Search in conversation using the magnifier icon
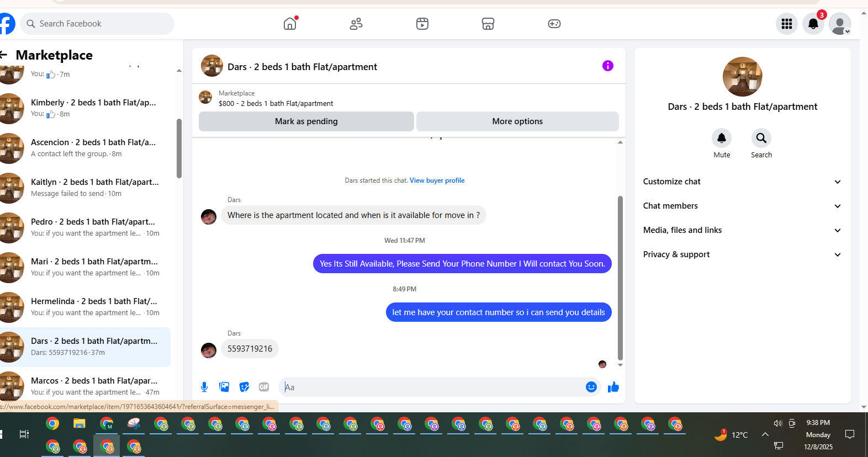 (761, 138)
